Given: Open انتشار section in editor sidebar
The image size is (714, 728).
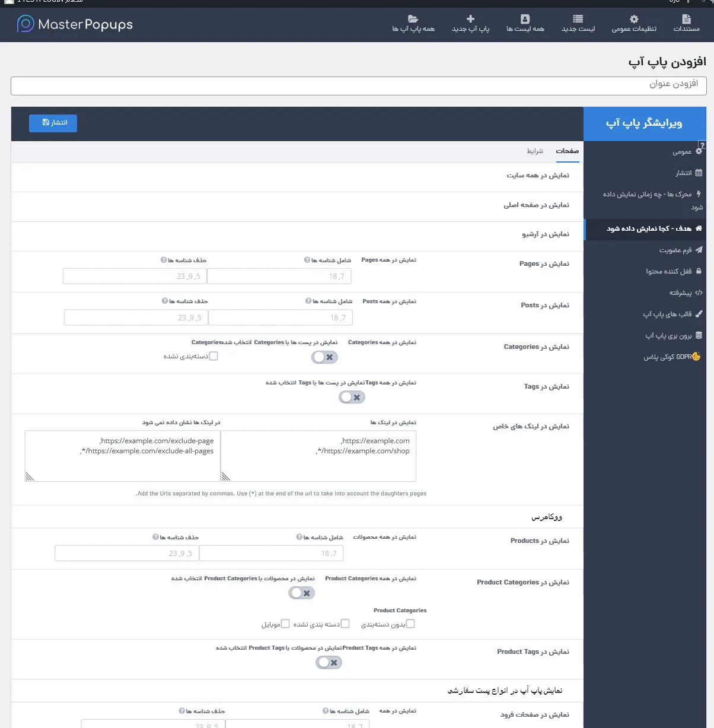Looking at the screenshot, I should click(645, 173).
